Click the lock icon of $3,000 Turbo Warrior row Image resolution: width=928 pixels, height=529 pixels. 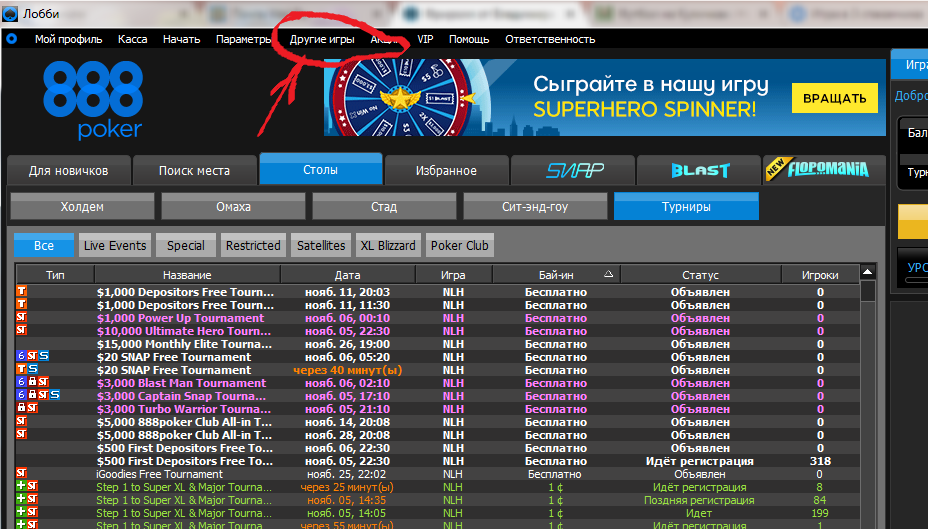click(21, 408)
